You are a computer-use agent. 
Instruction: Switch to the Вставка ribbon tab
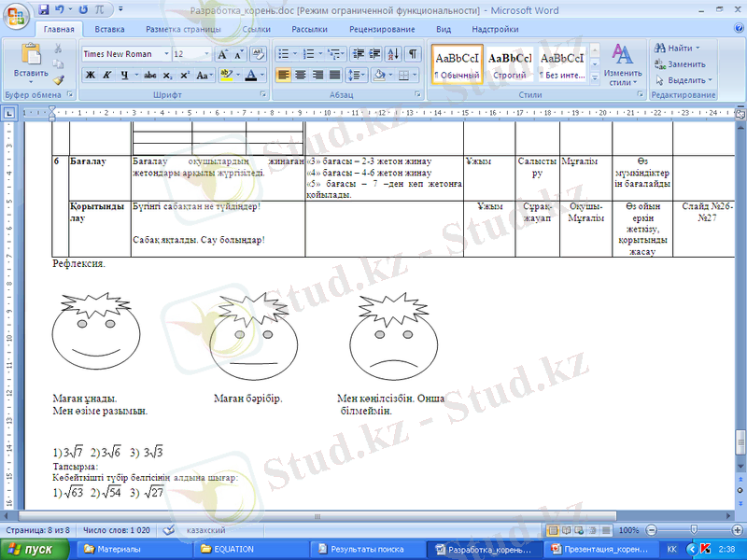click(x=109, y=30)
